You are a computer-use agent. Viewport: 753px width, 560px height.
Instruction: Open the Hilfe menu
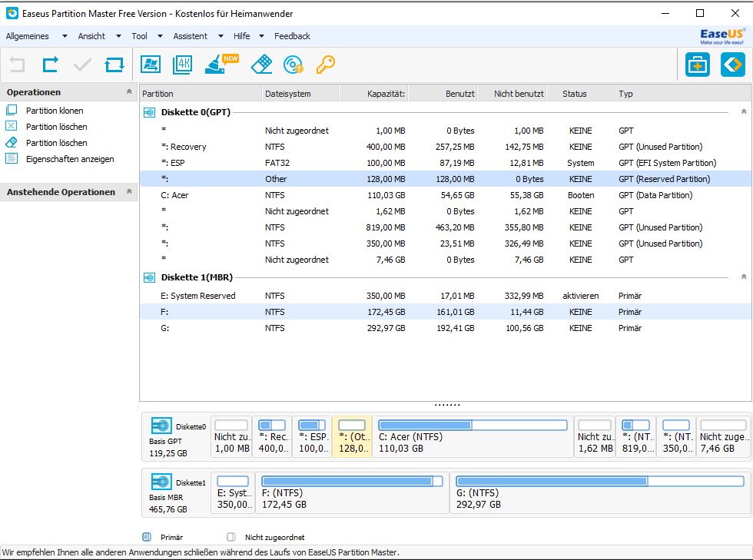241,36
